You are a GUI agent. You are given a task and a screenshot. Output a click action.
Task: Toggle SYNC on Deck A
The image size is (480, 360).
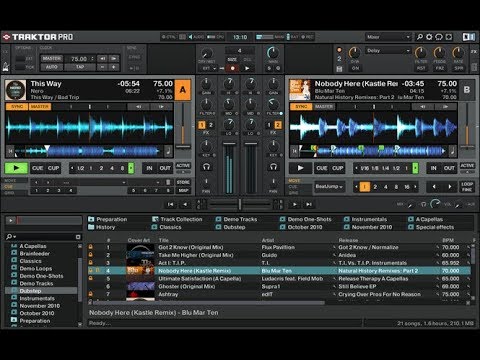[x=17, y=107]
